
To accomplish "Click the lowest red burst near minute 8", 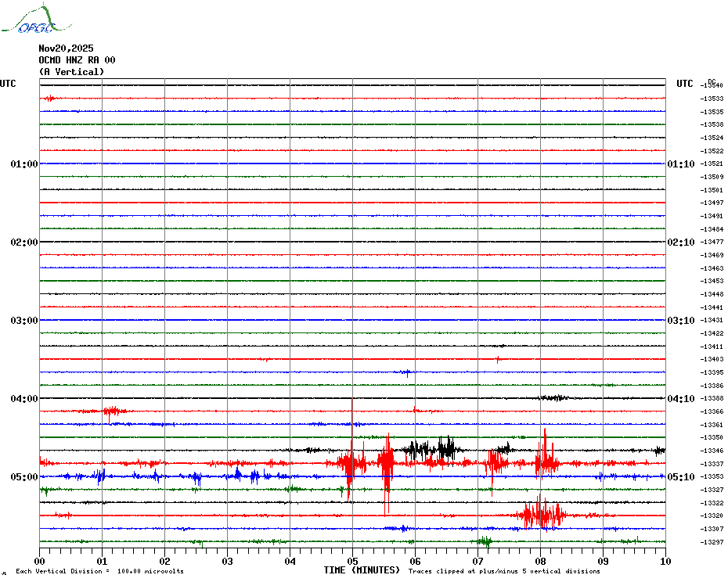I will 540,515.
